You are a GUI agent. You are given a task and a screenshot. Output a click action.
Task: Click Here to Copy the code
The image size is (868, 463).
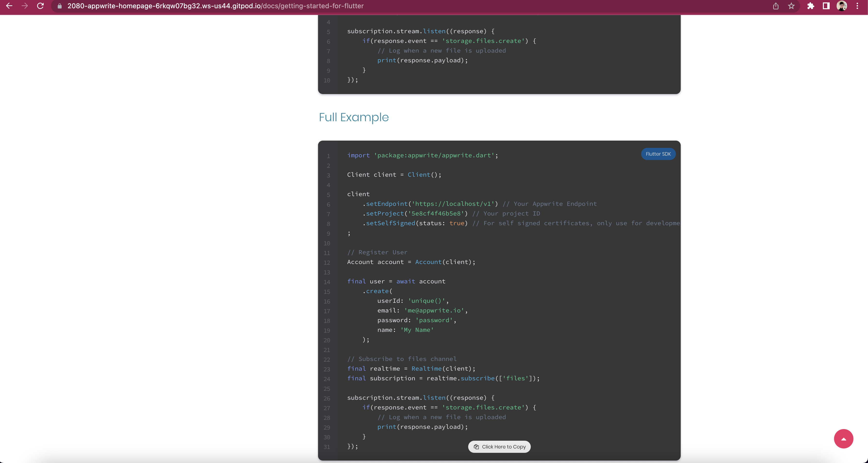(x=499, y=447)
